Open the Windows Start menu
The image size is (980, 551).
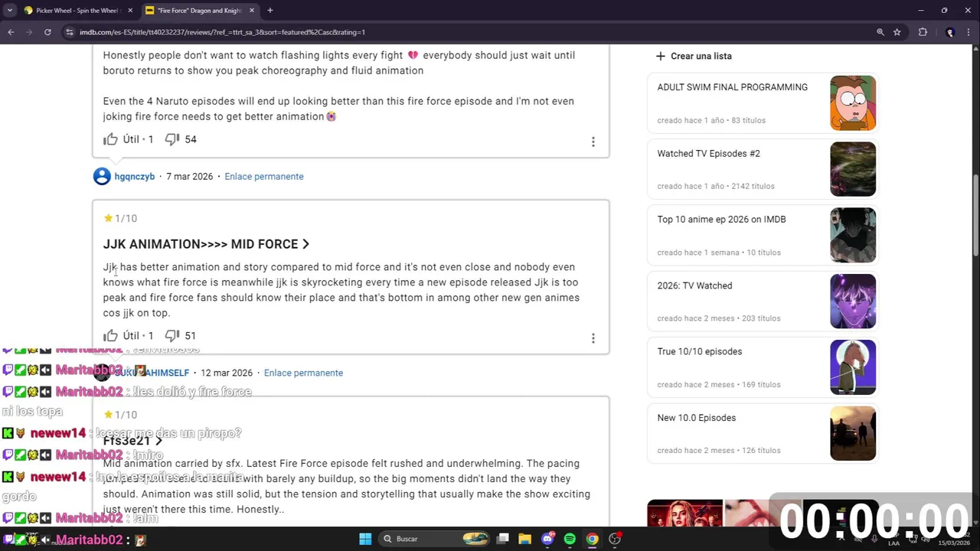[365, 539]
